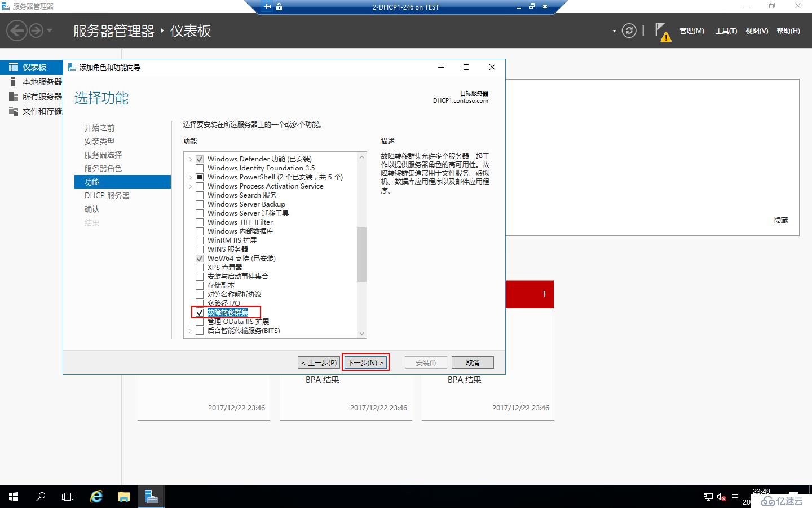The width and height of the screenshot is (812, 508).
Task: Open the notifications flag with warning
Action: [663, 32]
